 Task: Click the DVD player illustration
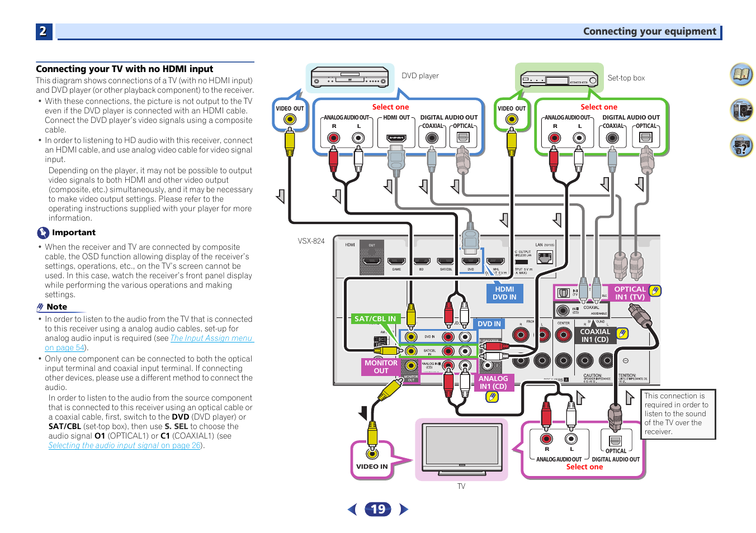349,78
